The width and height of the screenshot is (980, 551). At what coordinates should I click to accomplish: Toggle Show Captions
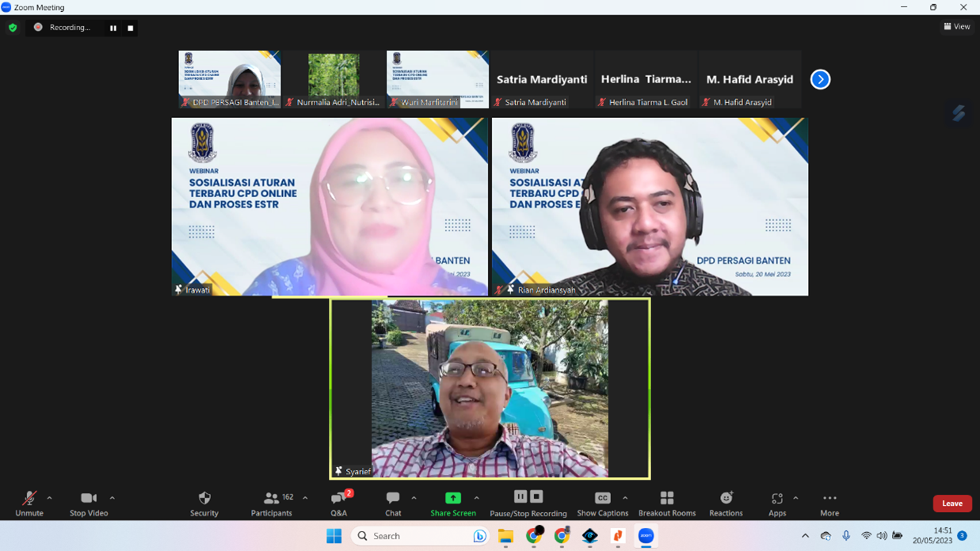(602, 503)
